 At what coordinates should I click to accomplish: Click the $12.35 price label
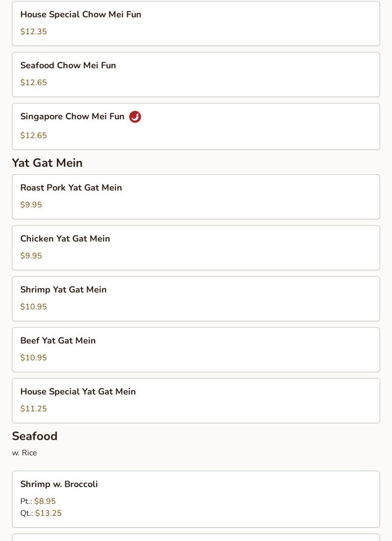pos(34,32)
